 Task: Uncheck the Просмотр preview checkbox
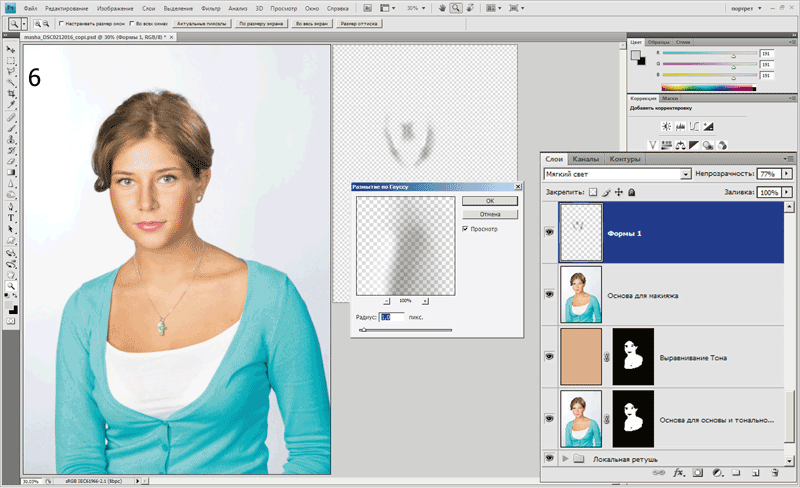pos(465,229)
